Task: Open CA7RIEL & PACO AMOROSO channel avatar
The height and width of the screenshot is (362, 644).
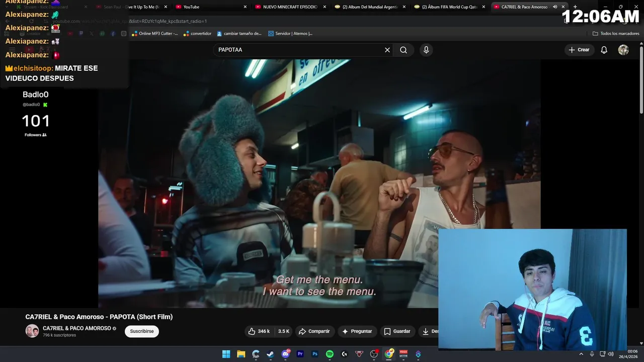Action: [32, 331]
